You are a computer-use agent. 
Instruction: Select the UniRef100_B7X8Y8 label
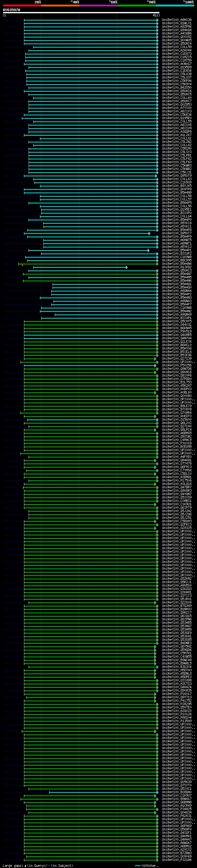pyautogui.click(x=176, y=410)
